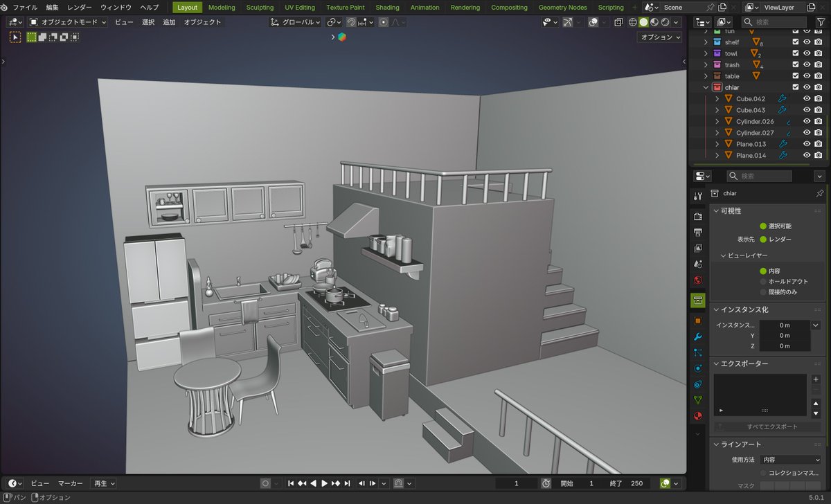Open the viewport 追加 menu

click(169, 22)
